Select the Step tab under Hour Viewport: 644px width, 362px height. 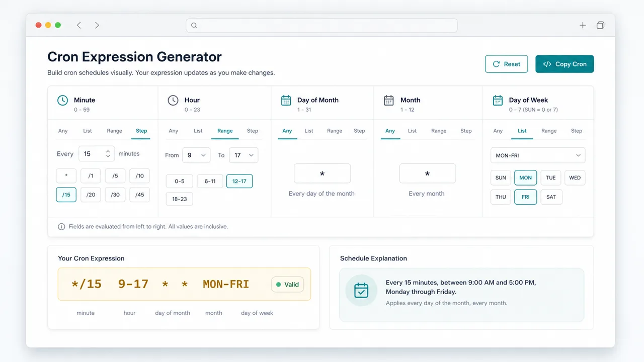coord(253,131)
